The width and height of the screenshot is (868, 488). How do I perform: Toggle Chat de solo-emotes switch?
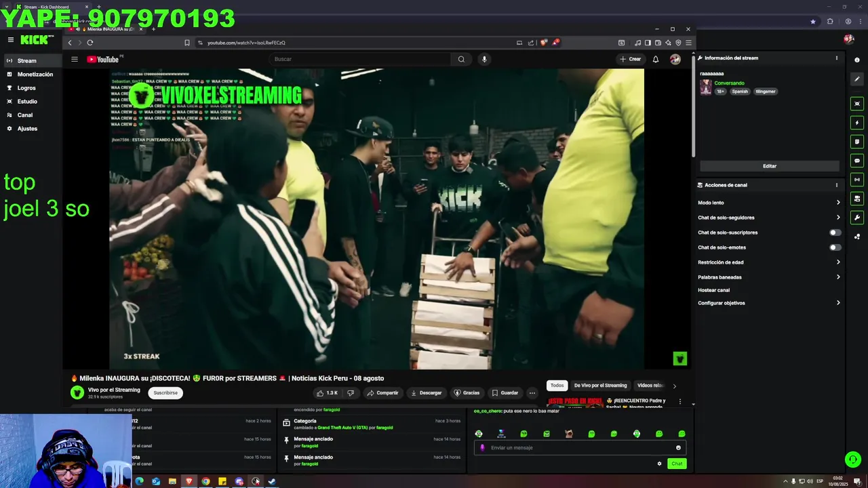(x=835, y=247)
